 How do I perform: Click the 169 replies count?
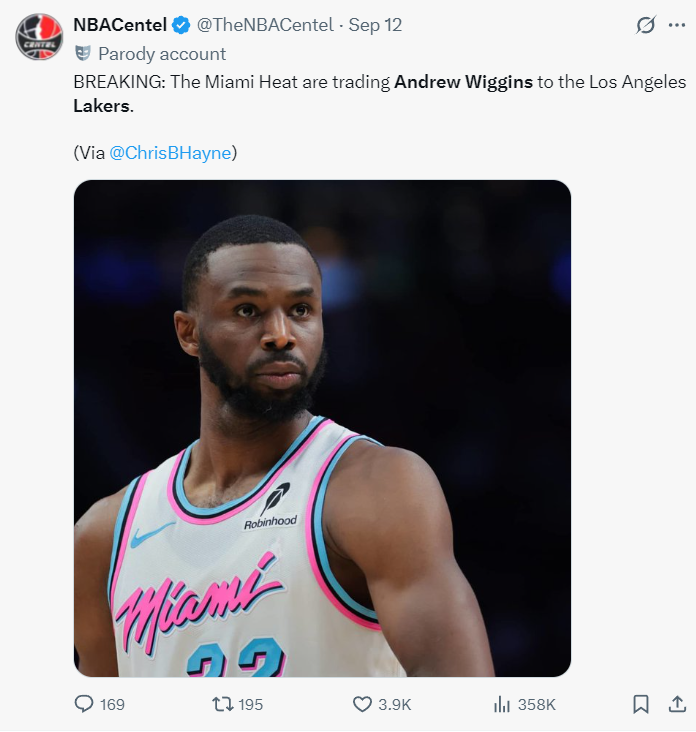[x=112, y=704]
